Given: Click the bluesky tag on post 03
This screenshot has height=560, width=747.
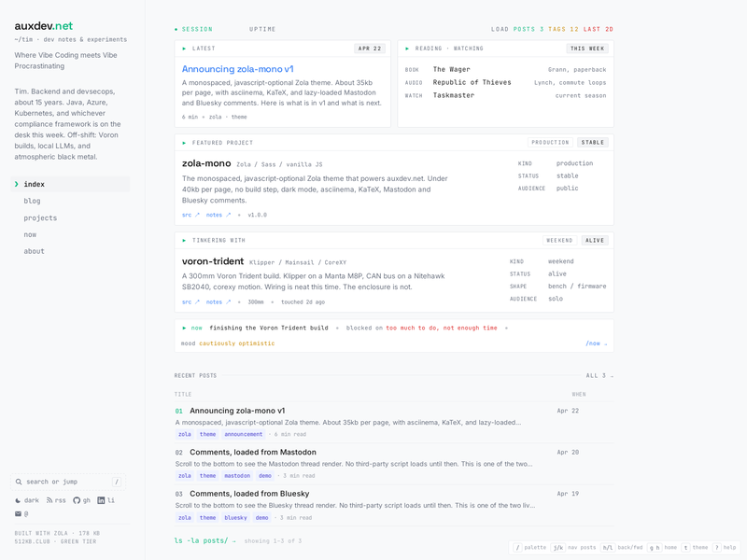Looking at the screenshot, I should point(236,518).
